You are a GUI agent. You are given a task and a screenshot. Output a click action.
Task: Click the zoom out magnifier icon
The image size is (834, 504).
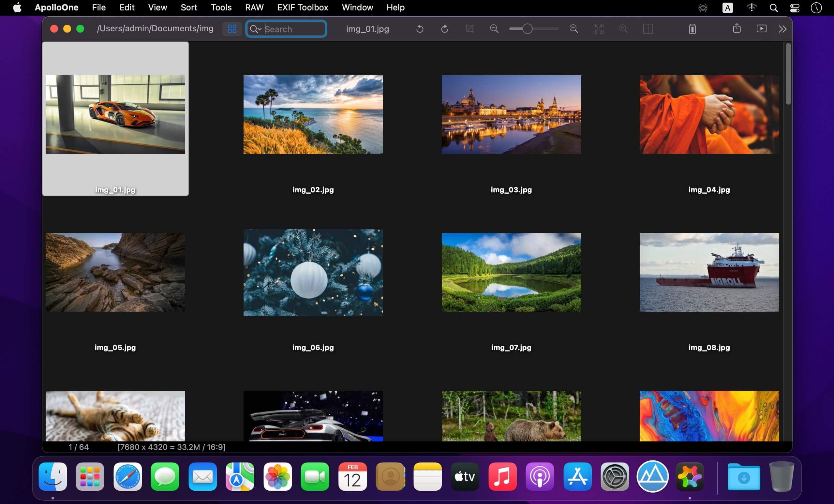[x=494, y=29]
